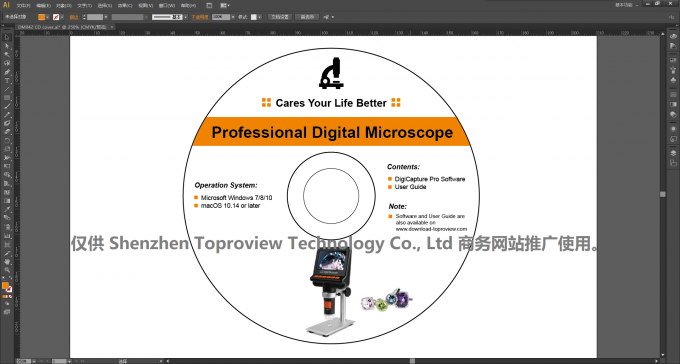
Task: Select the Gradient tool in toolbox
Action: pos(7,201)
